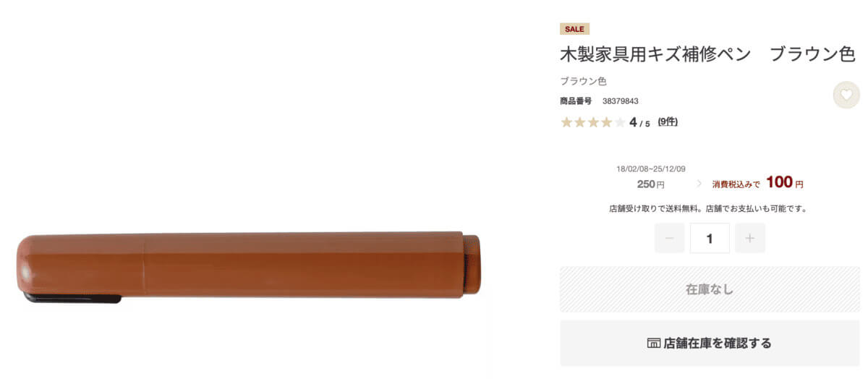The image size is (868, 379).
Task: Click the 店舗在庫を確認する button
Action: 710,343
